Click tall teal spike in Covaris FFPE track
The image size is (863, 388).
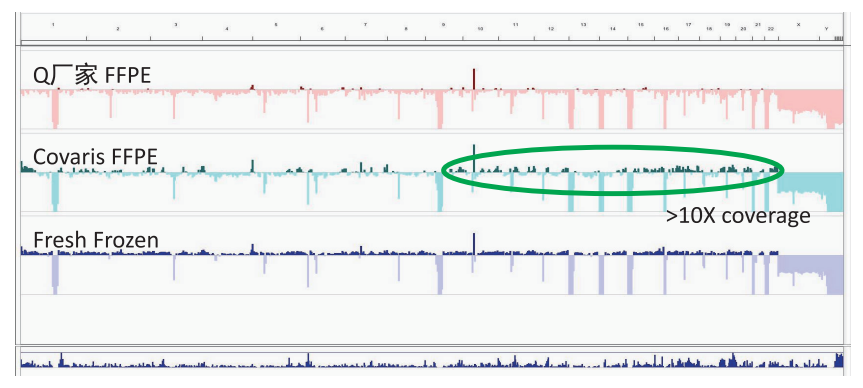click(474, 159)
